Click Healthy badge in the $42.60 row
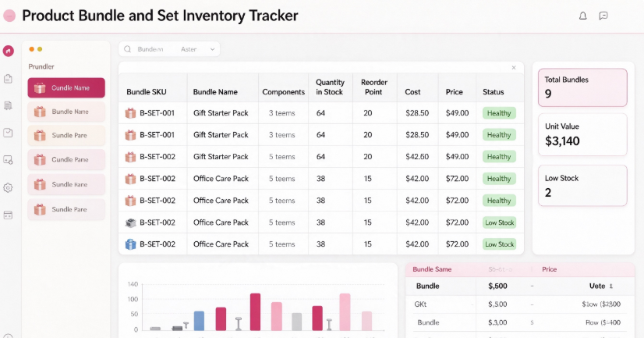The height and width of the screenshot is (338, 644). (499, 157)
